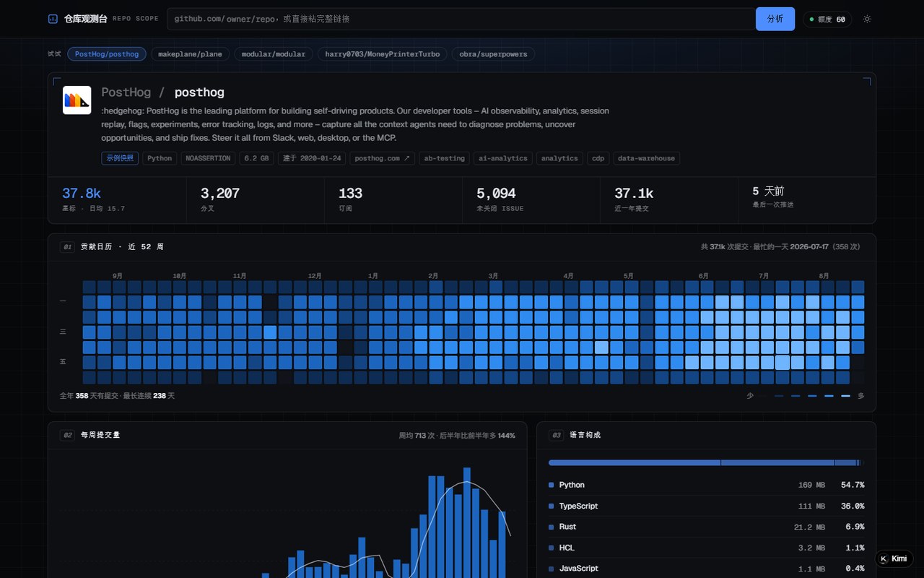Viewport: 924px width, 578px height.
Task: Click the 贡献日历 · 近 52 周 heading
Action: [122, 247]
